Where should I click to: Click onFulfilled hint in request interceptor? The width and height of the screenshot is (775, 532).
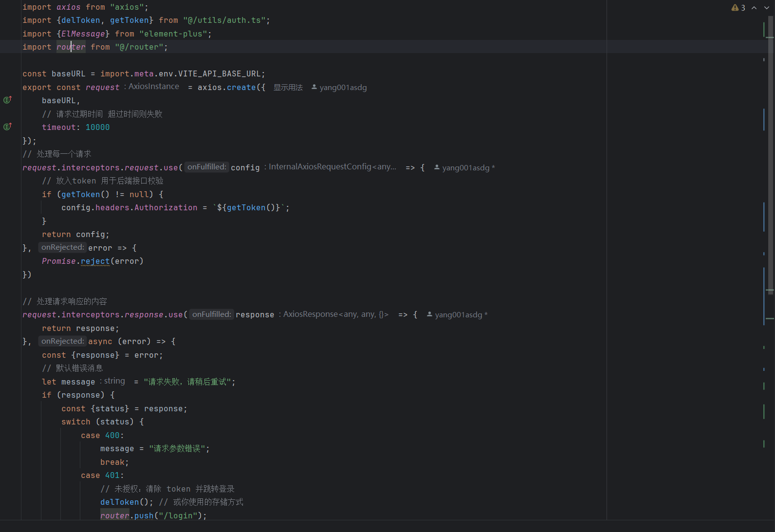tap(207, 167)
